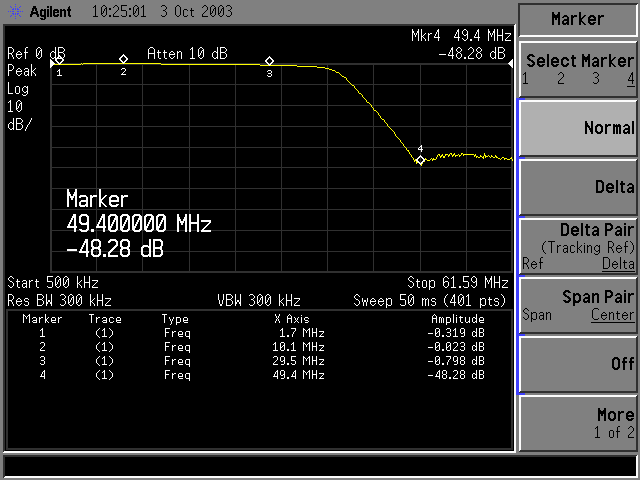Select marker 2 diamond on trace
This screenshot has width=640, height=480.
pyautogui.click(x=123, y=59)
